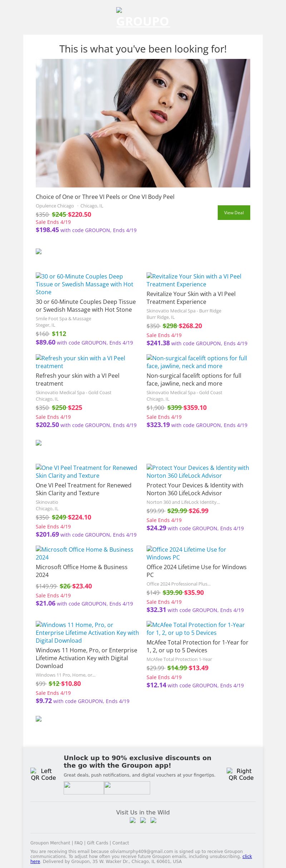Click the Left QR Code image
Screen dimensions: 286x868
(43, 774)
